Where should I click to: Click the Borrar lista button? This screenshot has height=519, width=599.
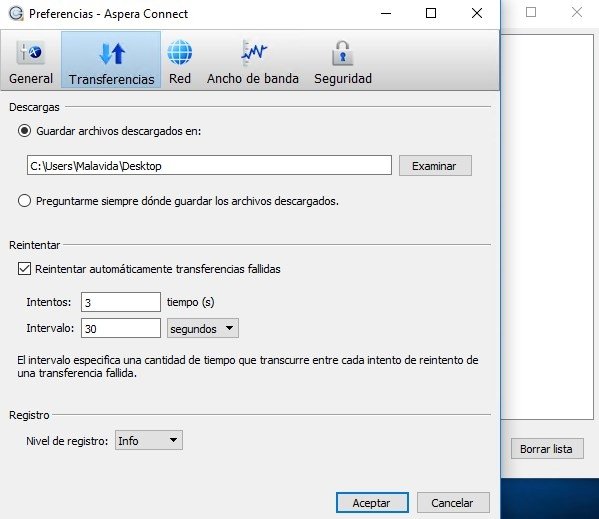click(547, 449)
